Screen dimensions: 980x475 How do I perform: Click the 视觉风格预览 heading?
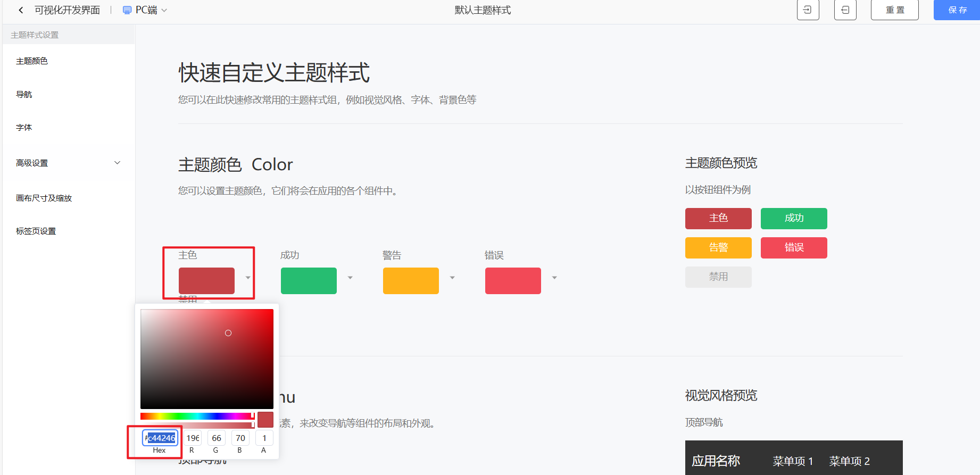pos(721,395)
